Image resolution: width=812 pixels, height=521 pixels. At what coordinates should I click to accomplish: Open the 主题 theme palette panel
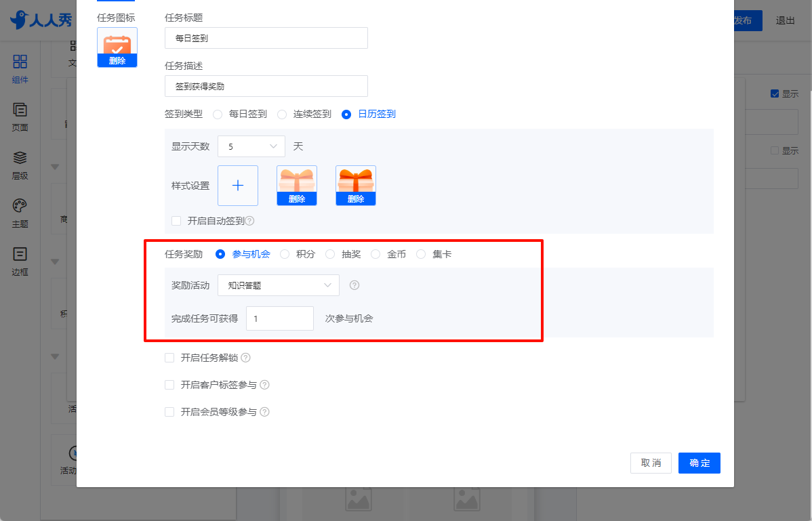pos(20,213)
